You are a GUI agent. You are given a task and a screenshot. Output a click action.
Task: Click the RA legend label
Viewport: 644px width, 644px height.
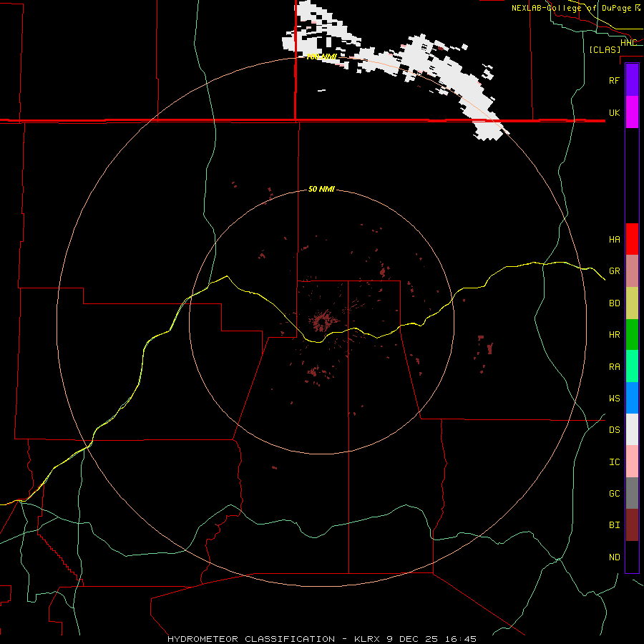tap(614, 367)
